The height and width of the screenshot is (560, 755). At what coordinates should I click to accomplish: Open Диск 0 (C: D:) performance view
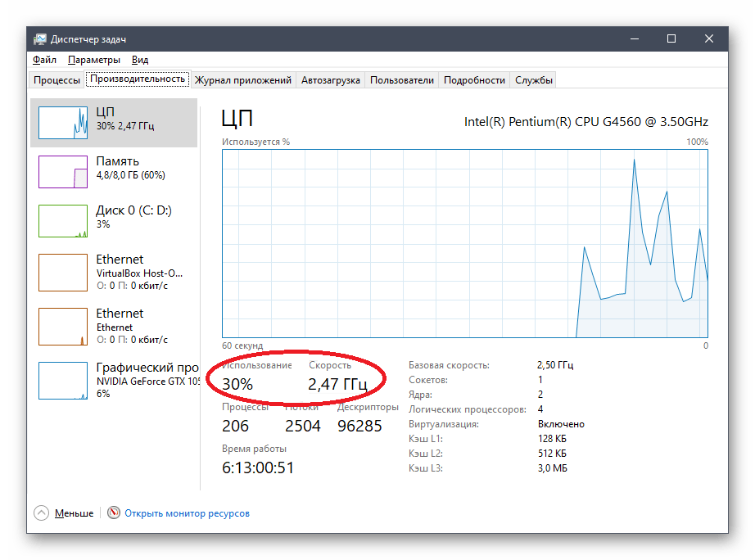coord(114,217)
